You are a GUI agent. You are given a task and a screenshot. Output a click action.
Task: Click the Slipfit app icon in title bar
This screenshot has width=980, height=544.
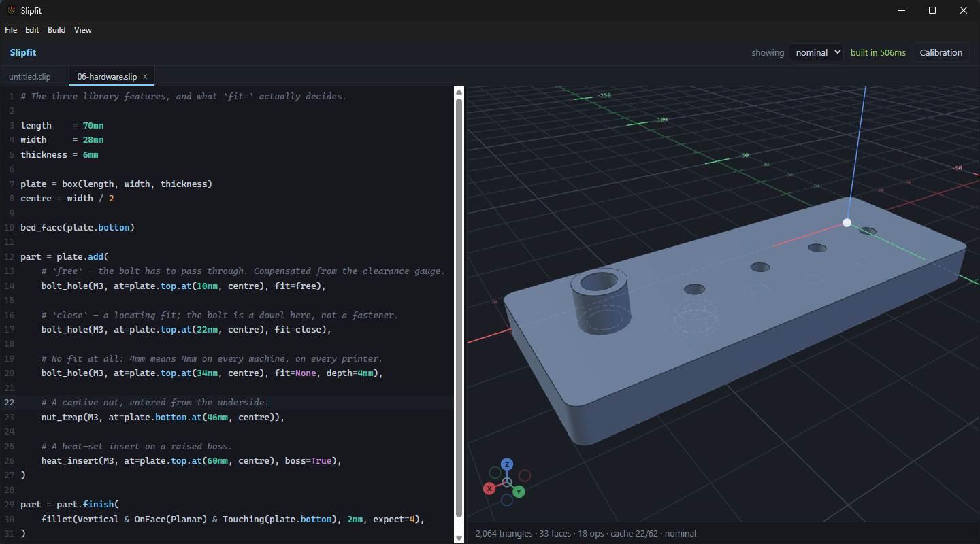click(12, 10)
